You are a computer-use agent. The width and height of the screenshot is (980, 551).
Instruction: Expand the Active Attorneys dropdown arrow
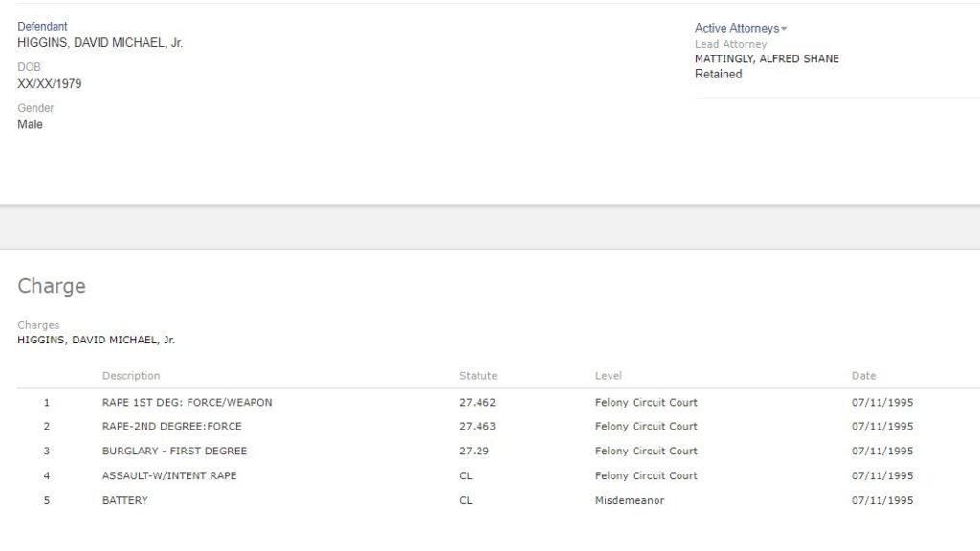(784, 29)
